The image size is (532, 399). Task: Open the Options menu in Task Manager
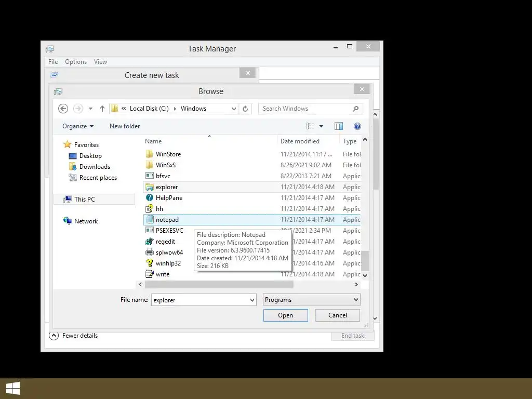(76, 62)
